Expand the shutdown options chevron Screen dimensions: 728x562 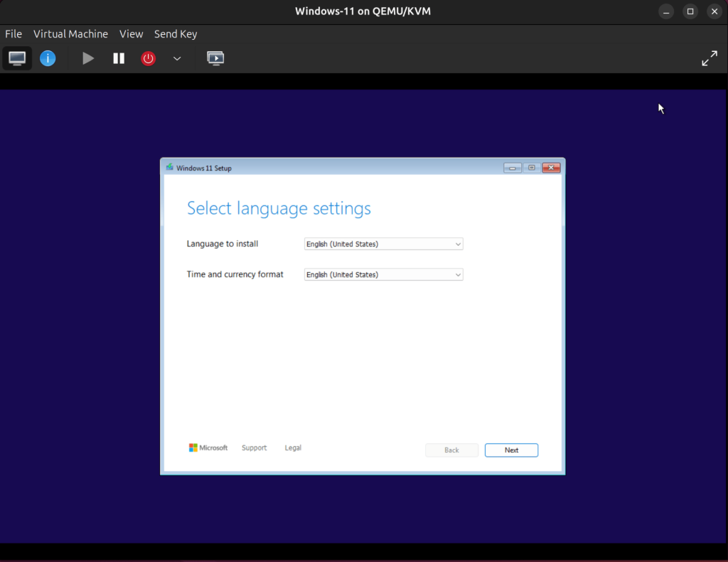(x=176, y=59)
